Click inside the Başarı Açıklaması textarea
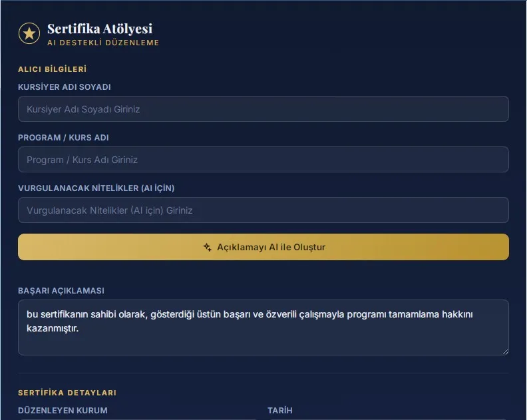527x420 pixels. (263, 327)
